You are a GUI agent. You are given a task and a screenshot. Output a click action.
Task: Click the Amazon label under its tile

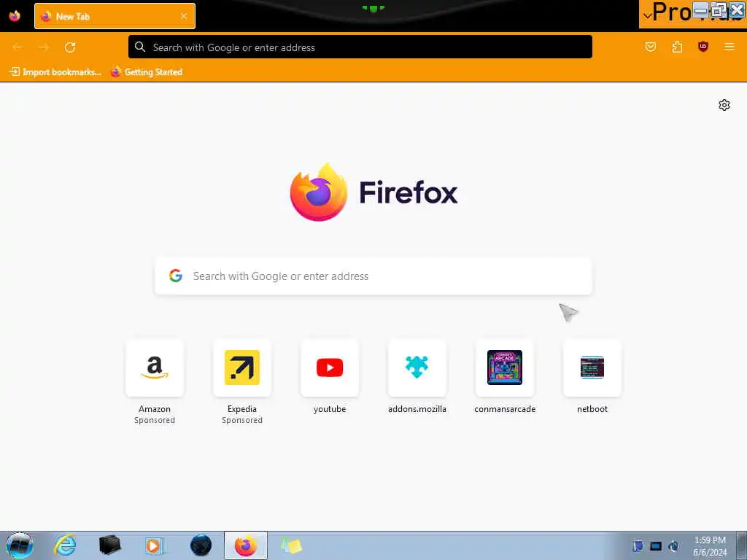click(x=155, y=409)
